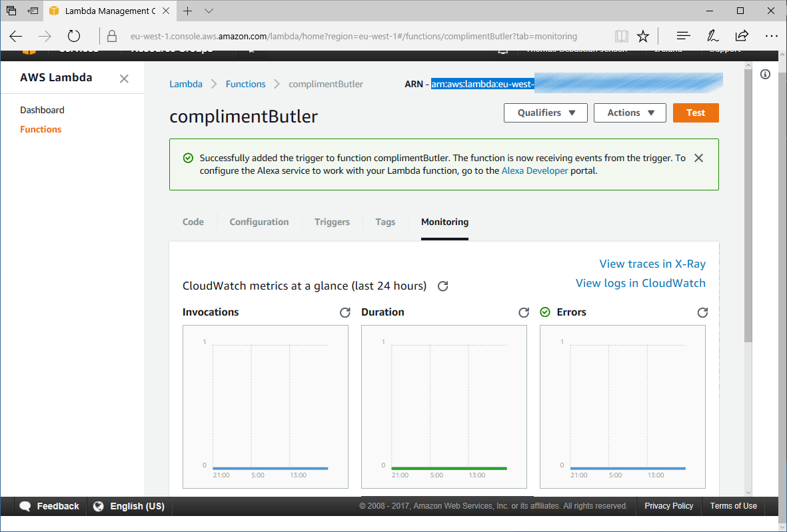Open the Actions dropdown menu

pyautogui.click(x=630, y=113)
